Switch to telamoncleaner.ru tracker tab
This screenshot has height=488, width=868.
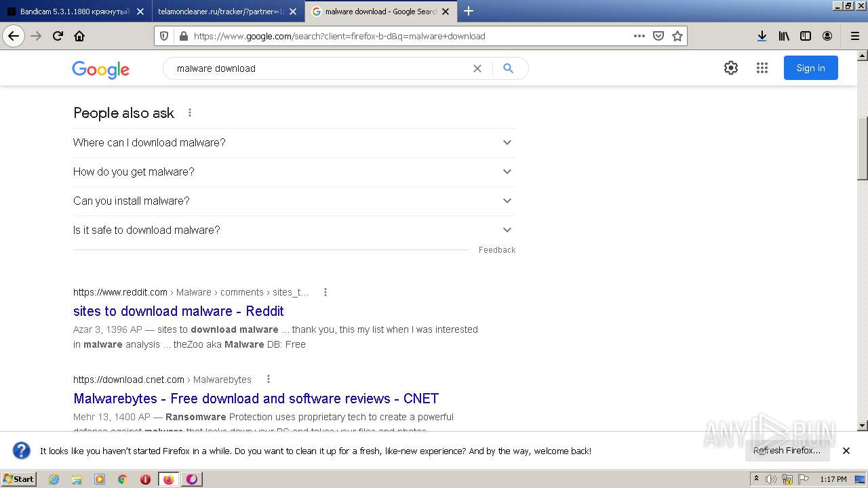[227, 12]
